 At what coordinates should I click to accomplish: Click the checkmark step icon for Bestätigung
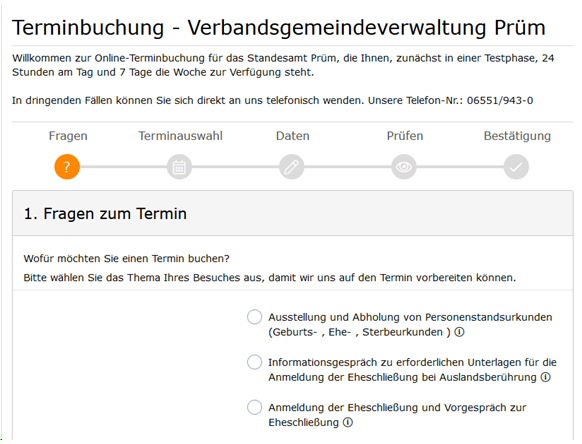516,167
